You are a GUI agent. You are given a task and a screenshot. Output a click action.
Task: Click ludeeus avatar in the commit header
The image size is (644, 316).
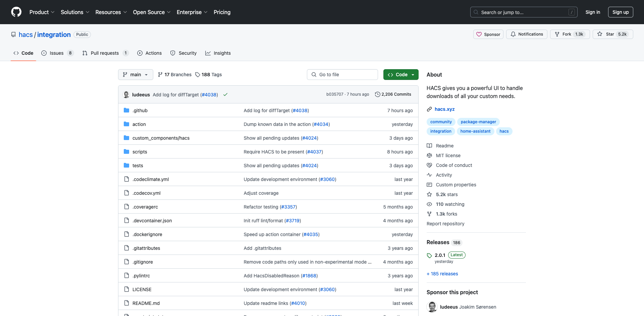tap(126, 95)
